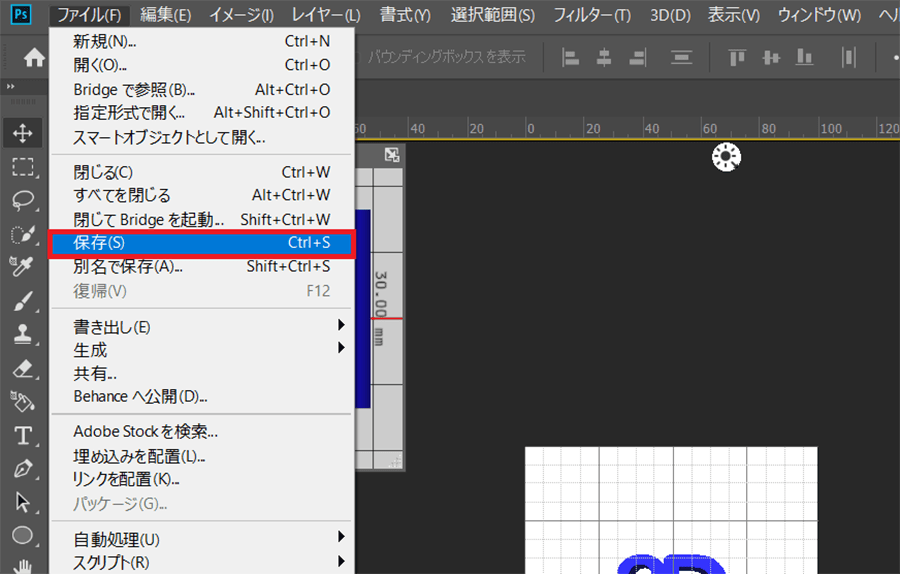The image size is (900, 574).
Task: Choose 埋め込みを配置(L)... entry
Action: tap(201, 456)
